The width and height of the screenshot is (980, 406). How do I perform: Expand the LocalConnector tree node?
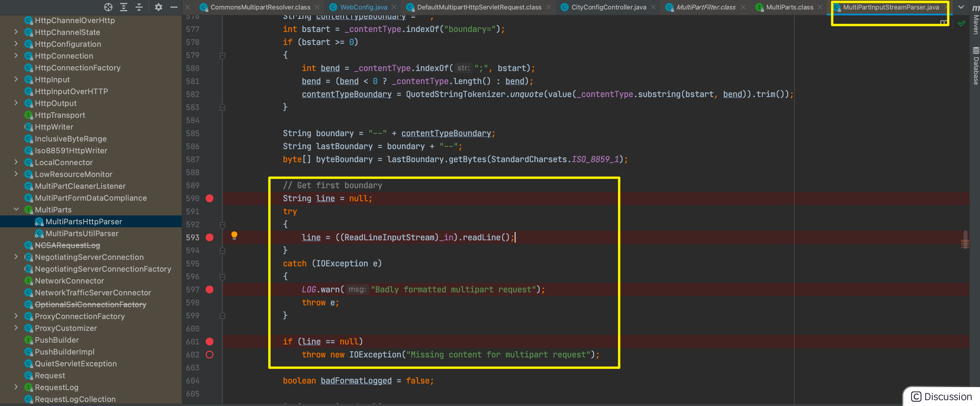point(16,162)
